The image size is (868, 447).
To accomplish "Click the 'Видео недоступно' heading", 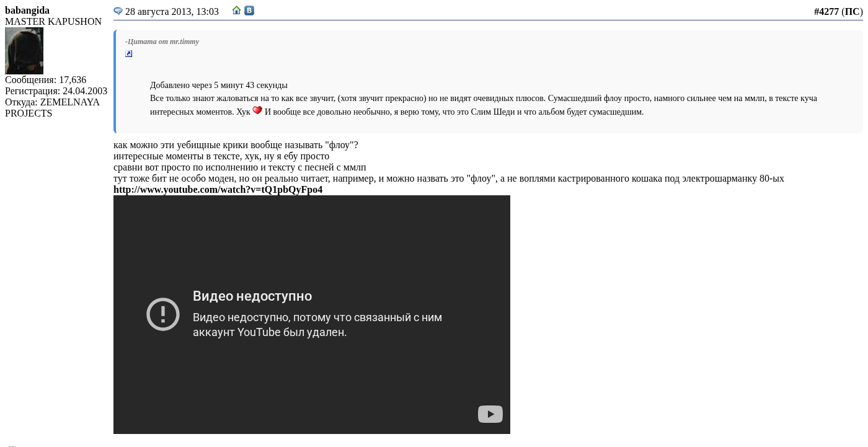I will tap(252, 296).
